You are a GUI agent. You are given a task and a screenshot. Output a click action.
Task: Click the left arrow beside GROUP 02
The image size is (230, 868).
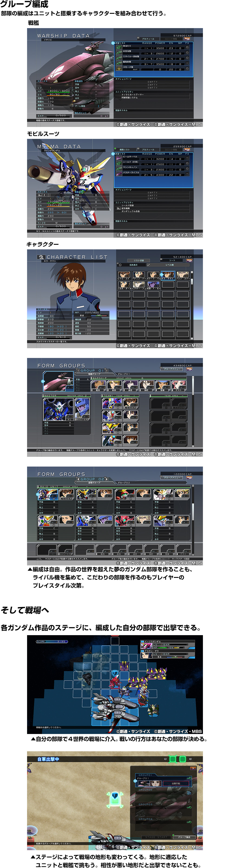(x=78, y=479)
